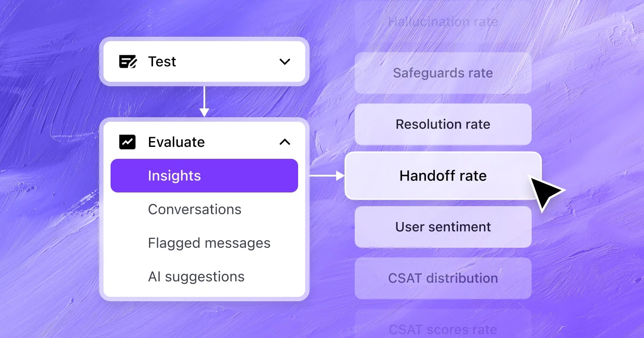Click the Test header label
Image resolution: width=644 pixels, height=338 pixels.
[162, 61]
